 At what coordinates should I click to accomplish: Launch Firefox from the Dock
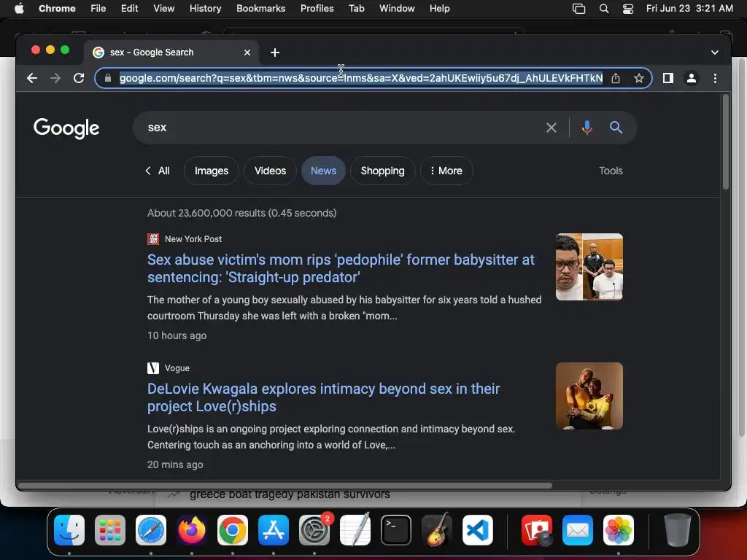pyautogui.click(x=192, y=530)
